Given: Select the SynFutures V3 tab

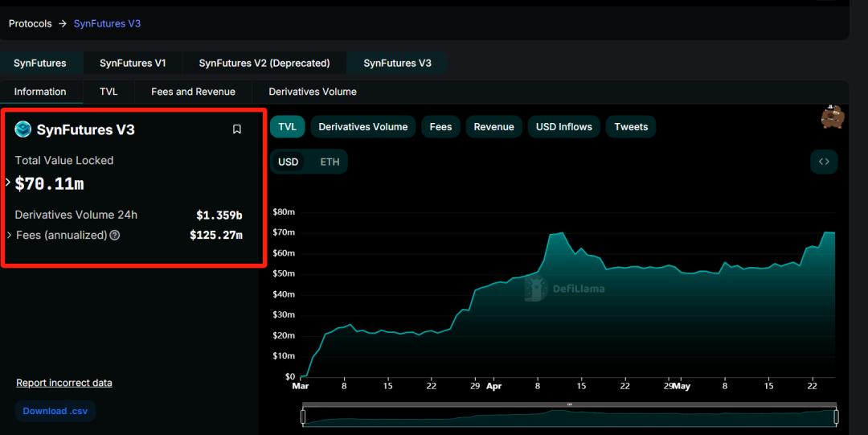Looking at the screenshot, I should click(398, 64).
